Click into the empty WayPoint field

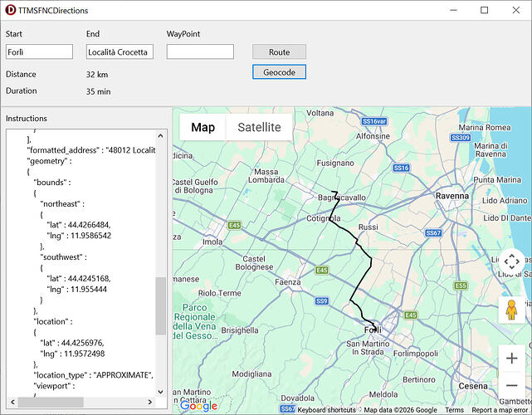point(200,51)
